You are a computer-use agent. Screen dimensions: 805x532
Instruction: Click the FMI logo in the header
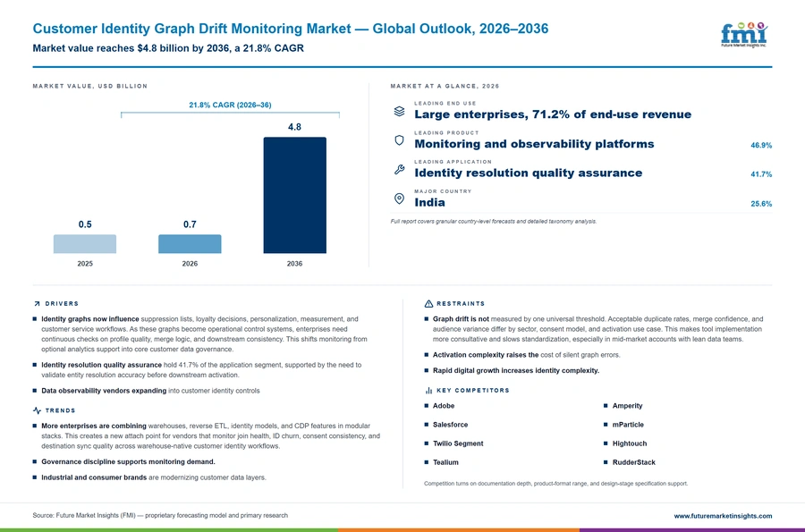point(744,35)
